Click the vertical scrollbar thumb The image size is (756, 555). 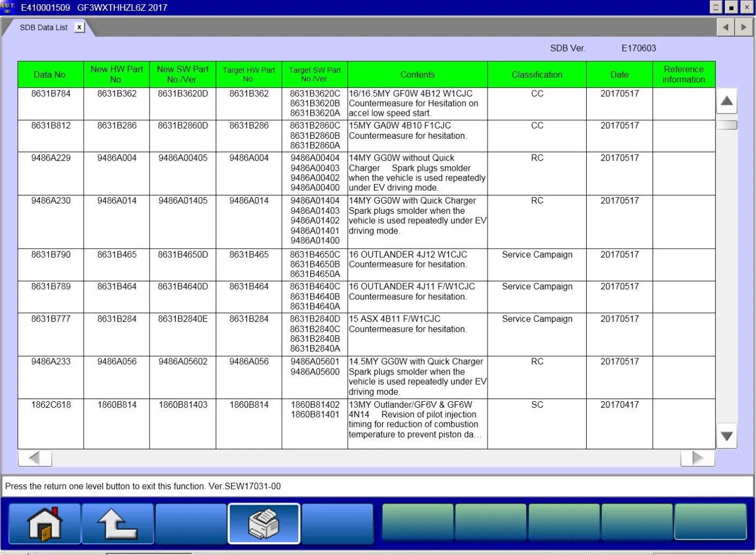click(727, 125)
